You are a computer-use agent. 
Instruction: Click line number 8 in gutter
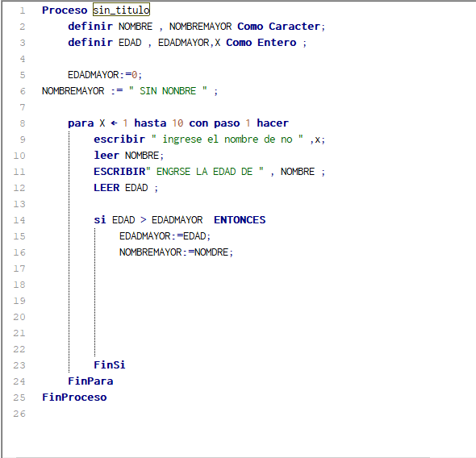22,123
